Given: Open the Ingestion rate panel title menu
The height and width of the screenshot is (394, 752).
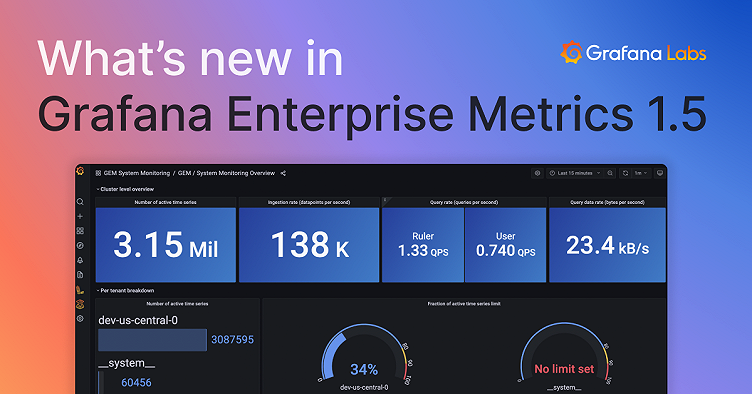Looking at the screenshot, I should (x=309, y=202).
